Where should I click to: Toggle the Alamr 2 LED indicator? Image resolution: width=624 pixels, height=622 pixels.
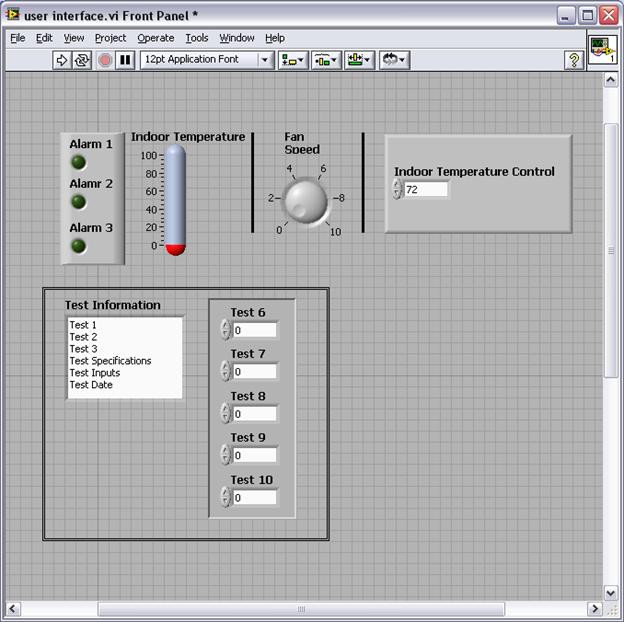(x=78, y=202)
